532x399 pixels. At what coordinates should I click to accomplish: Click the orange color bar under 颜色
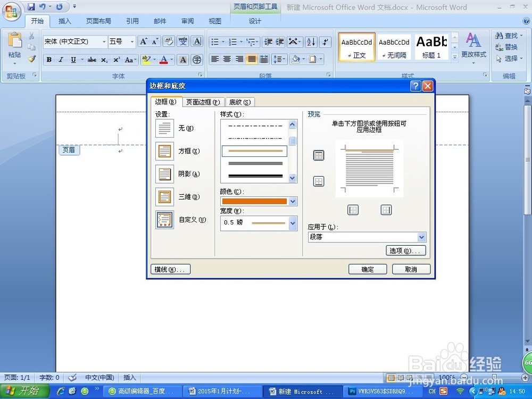click(254, 201)
